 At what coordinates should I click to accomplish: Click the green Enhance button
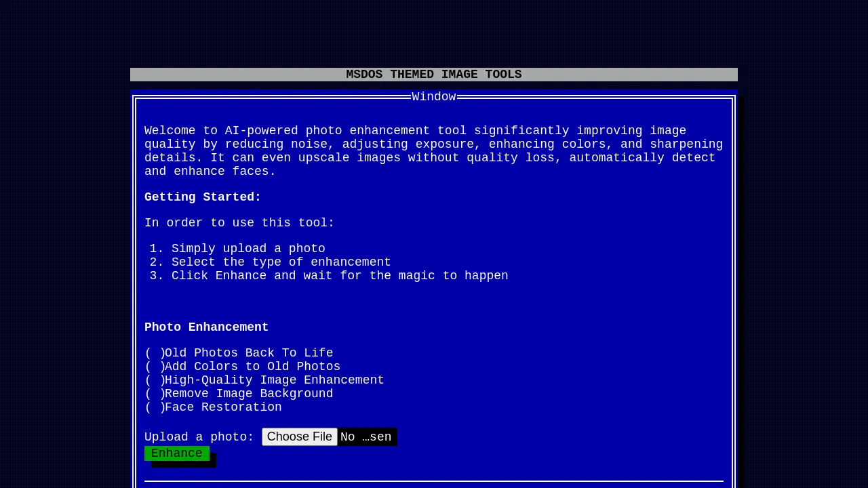pyautogui.click(x=176, y=453)
